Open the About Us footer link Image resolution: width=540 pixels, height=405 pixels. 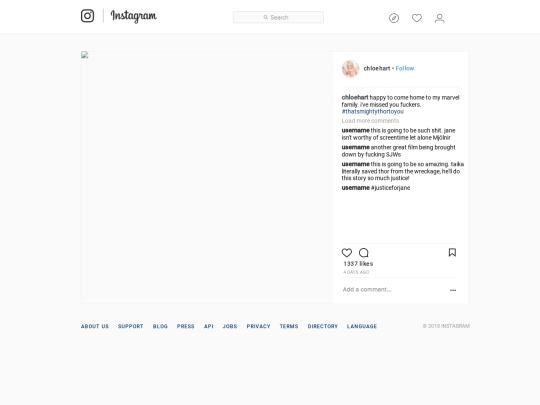point(95,326)
